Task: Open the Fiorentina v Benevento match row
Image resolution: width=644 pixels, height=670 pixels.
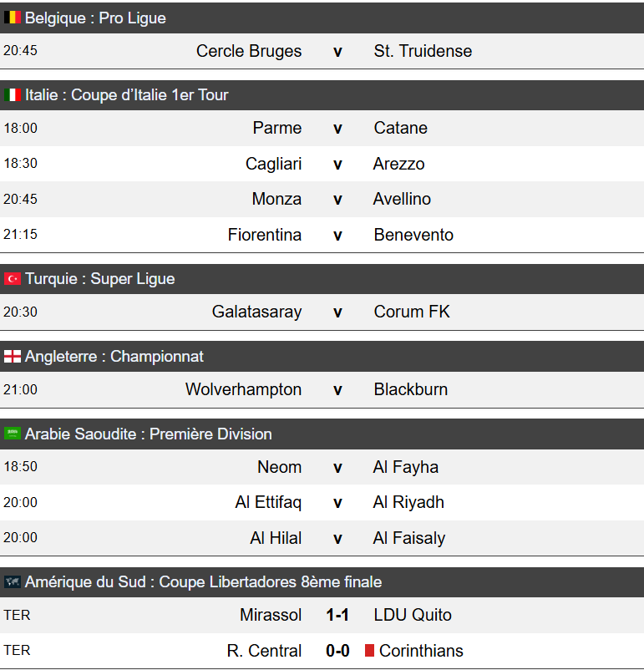Action: pyautogui.click(x=322, y=235)
